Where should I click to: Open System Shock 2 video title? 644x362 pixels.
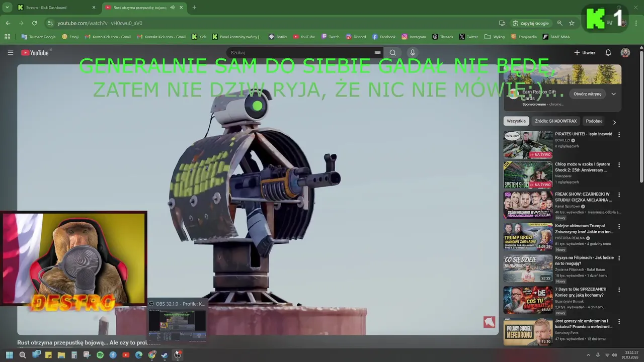(583, 167)
